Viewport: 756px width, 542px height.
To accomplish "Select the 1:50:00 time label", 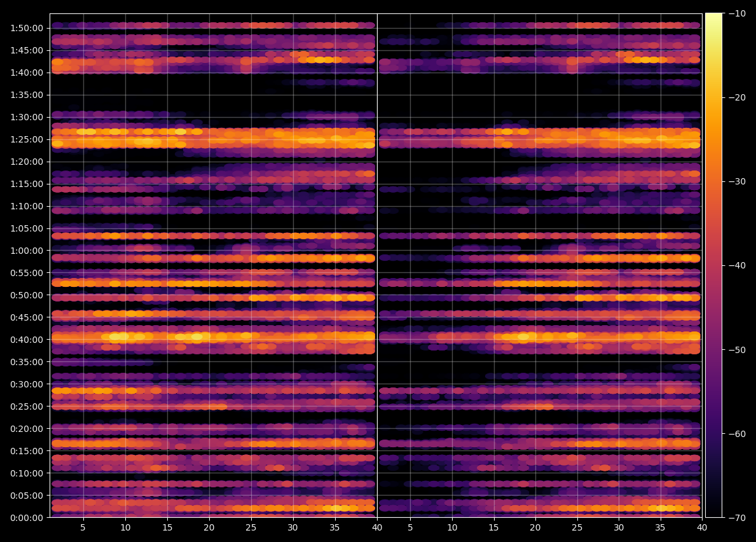I will point(27,28).
